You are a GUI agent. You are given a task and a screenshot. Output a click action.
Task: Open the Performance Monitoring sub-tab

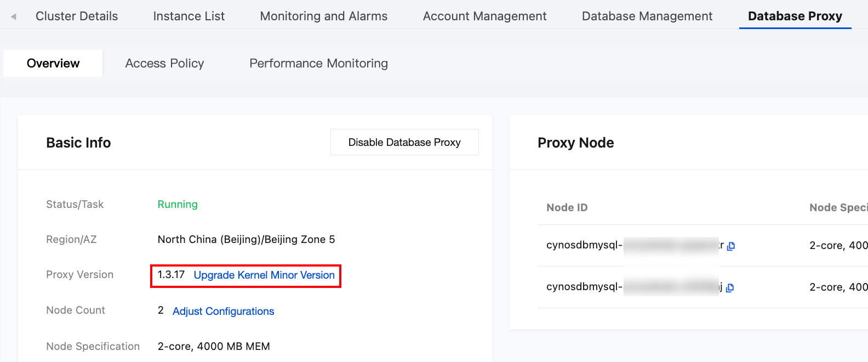pos(318,64)
